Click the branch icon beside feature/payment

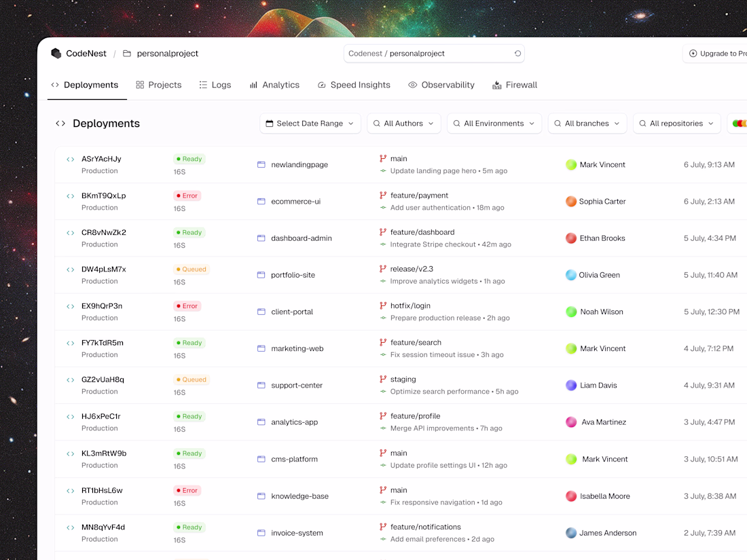tap(382, 195)
